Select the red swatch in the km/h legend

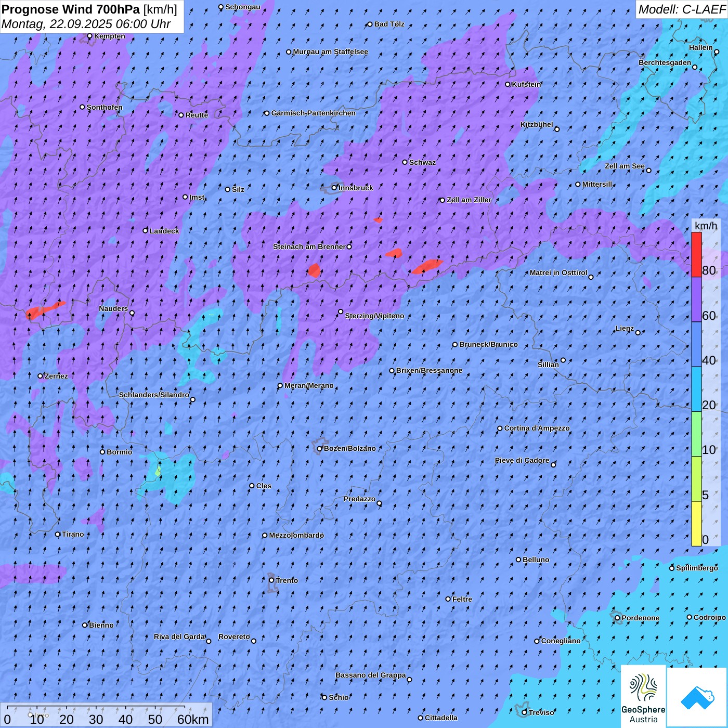tap(696, 254)
